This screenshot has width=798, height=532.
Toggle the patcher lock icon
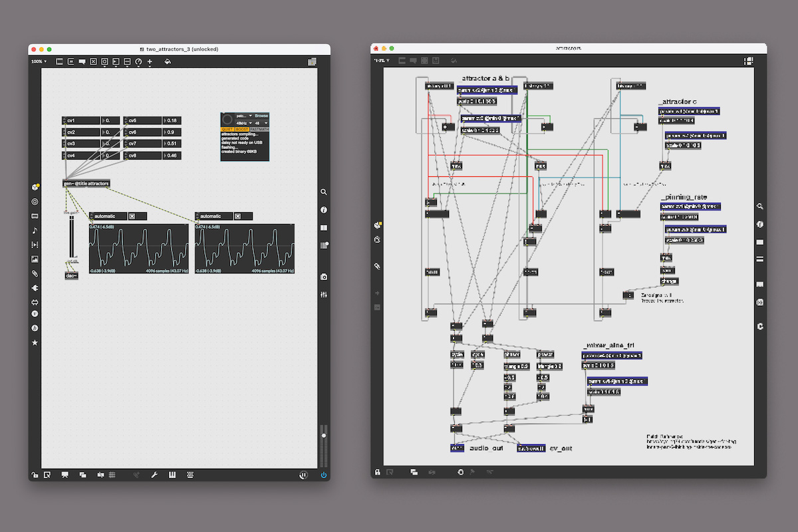pos(33,475)
